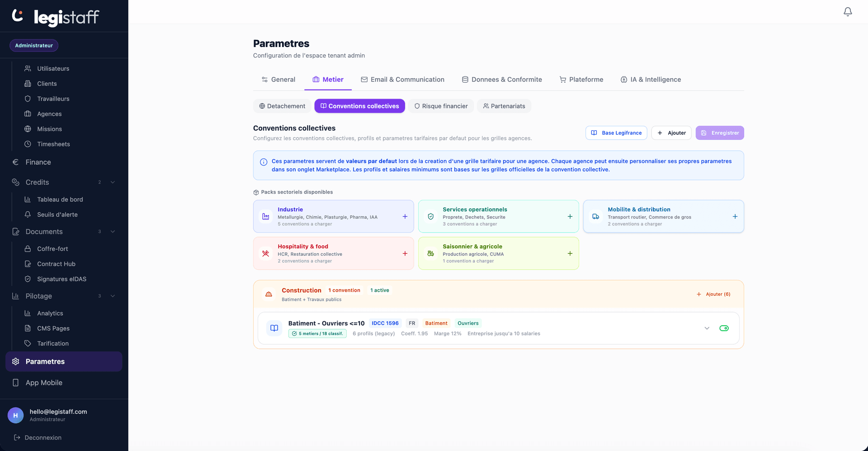This screenshot has width=868, height=451.
Task: Click the FR country tag
Action: (x=412, y=323)
